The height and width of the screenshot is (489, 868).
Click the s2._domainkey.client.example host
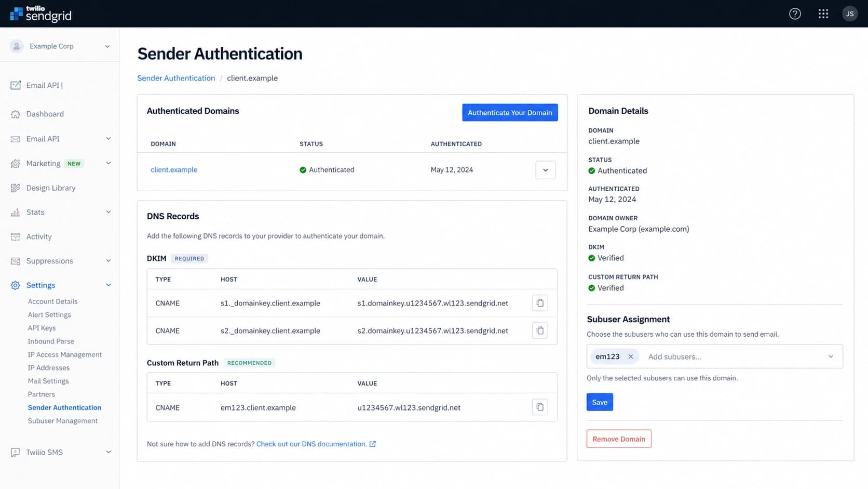click(270, 331)
